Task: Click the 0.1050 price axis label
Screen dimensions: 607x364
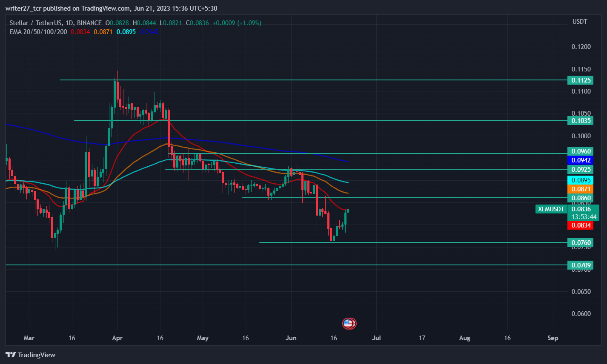Action: click(581, 114)
